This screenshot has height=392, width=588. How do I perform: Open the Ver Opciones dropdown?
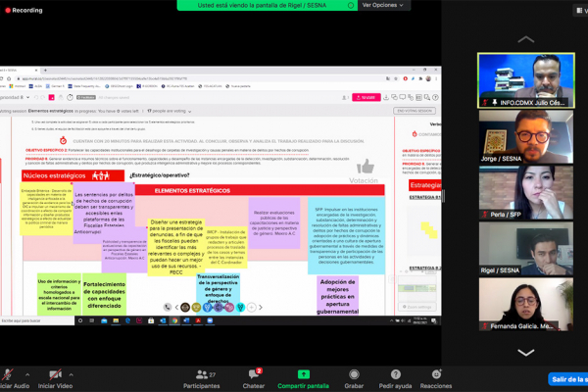click(383, 5)
